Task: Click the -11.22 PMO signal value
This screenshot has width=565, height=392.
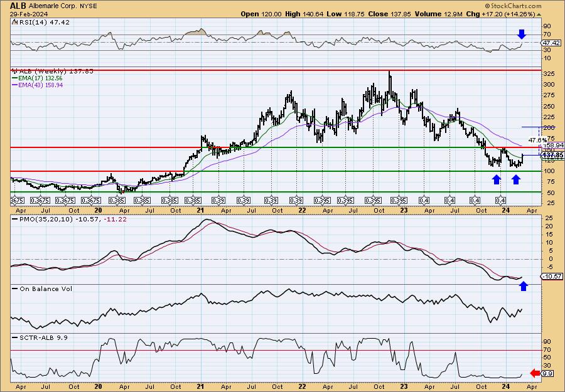Action: pos(115,219)
